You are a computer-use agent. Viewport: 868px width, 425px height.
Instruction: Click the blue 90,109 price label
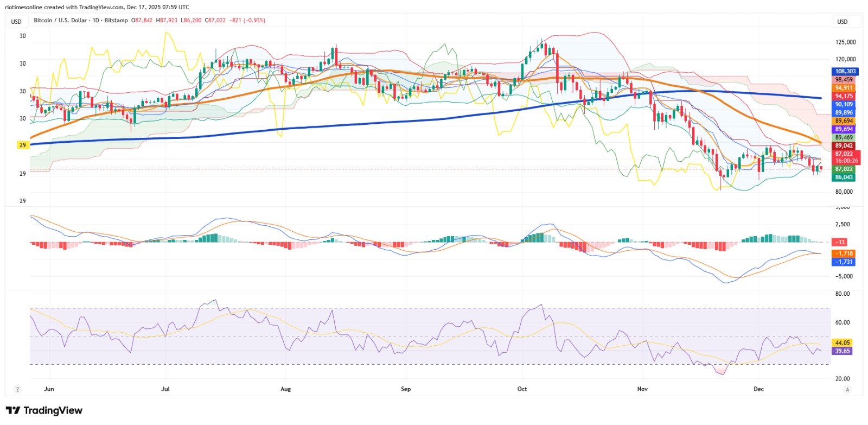[844, 104]
